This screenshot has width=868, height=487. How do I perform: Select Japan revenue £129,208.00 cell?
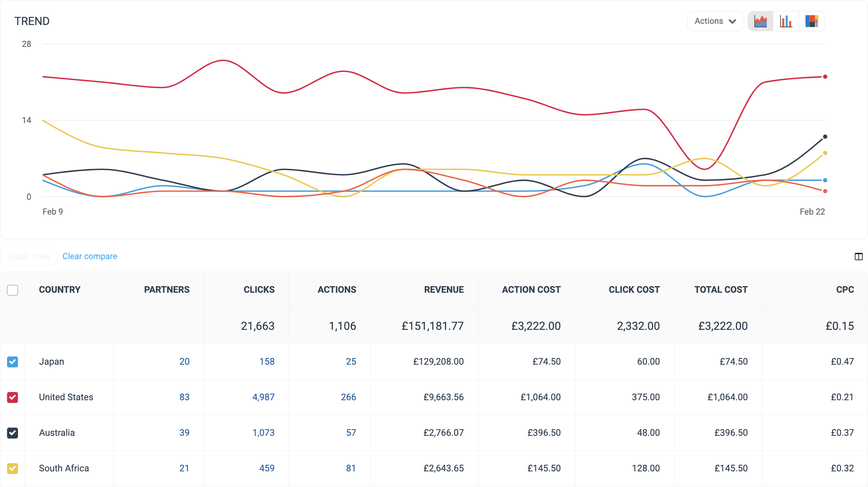(424, 362)
